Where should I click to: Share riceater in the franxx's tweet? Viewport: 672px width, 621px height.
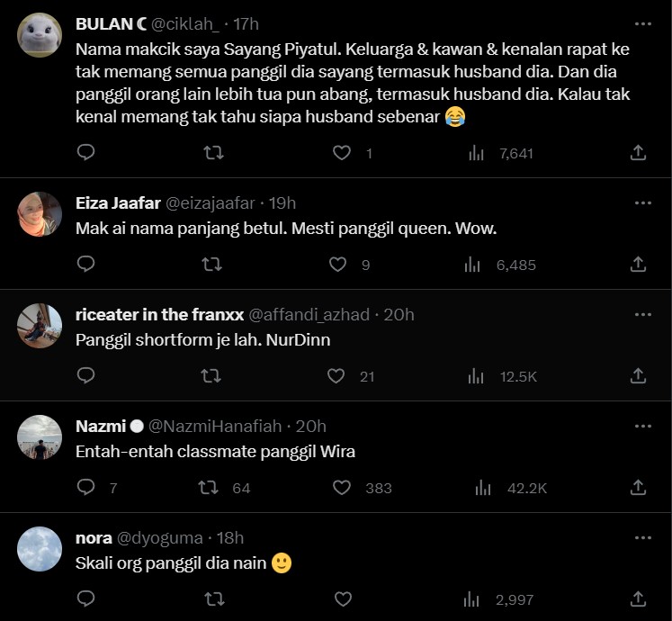(638, 376)
